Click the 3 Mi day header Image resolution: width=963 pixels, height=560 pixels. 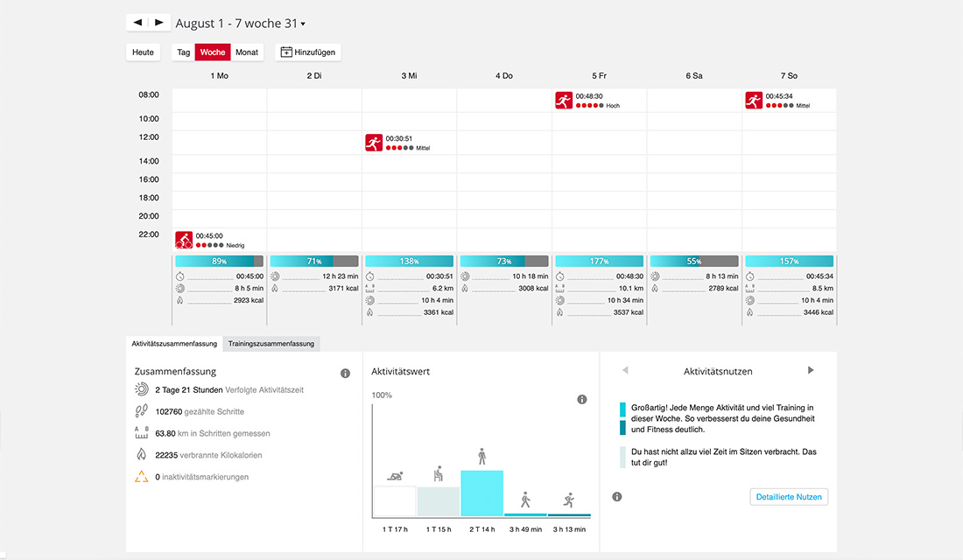[x=409, y=75]
